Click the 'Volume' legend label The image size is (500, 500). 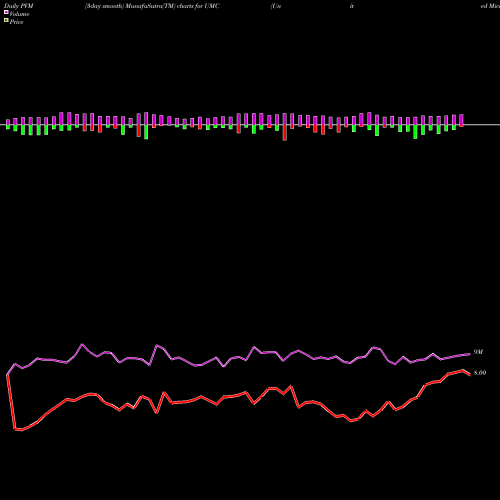point(19,14)
